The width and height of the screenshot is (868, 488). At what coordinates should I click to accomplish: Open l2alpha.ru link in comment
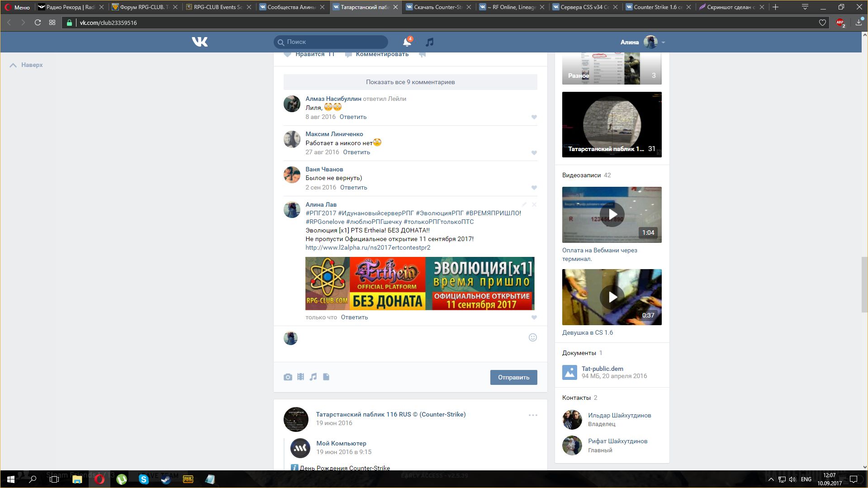click(368, 247)
